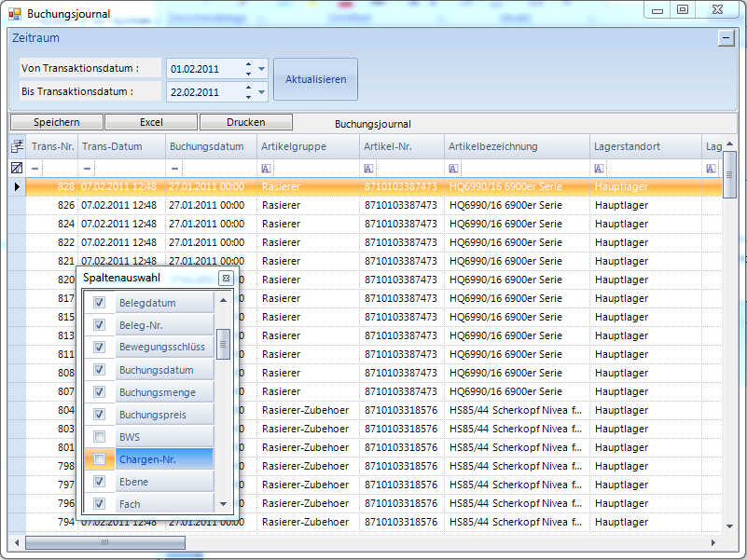Close the Spaltenauswahl popup

click(x=225, y=279)
